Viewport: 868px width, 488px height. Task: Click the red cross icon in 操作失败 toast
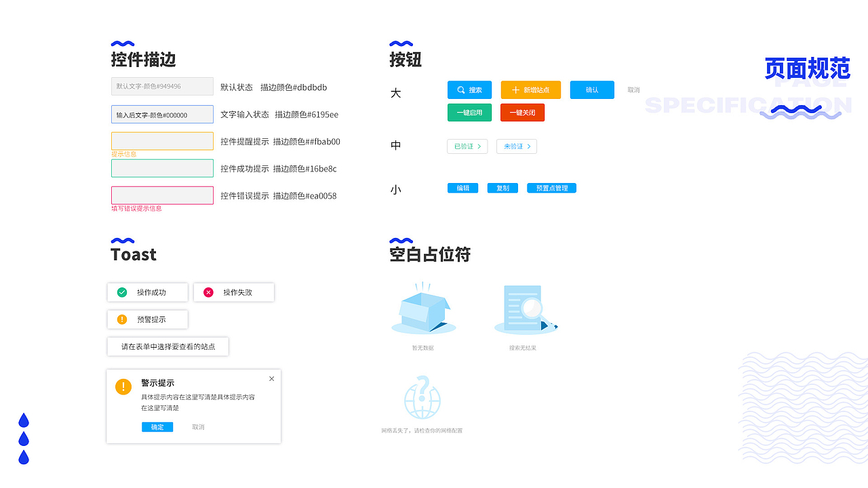[x=208, y=292]
